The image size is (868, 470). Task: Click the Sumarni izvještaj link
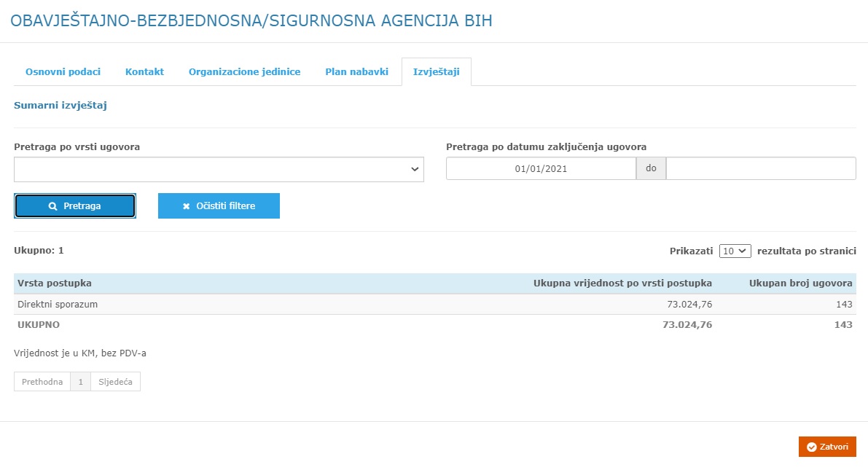click(60, 105)
